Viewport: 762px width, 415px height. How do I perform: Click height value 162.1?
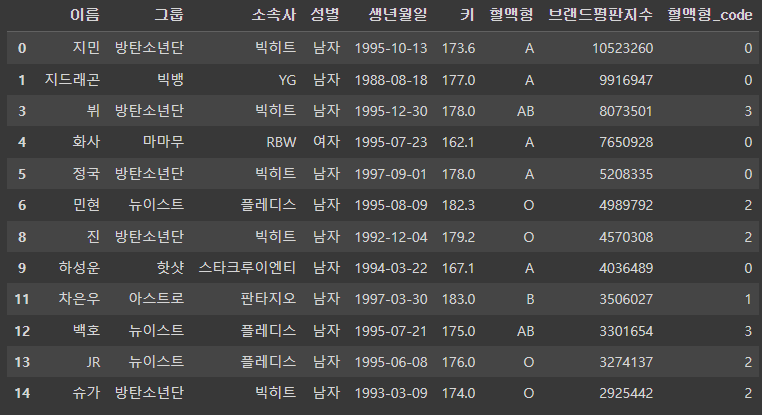[x=458, y=142]
